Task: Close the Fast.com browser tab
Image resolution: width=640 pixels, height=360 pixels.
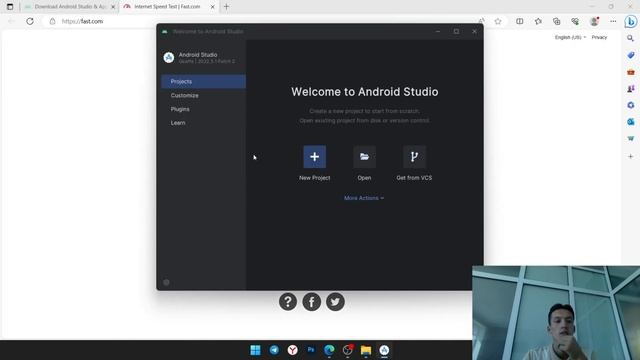Action: pos(212,7)
